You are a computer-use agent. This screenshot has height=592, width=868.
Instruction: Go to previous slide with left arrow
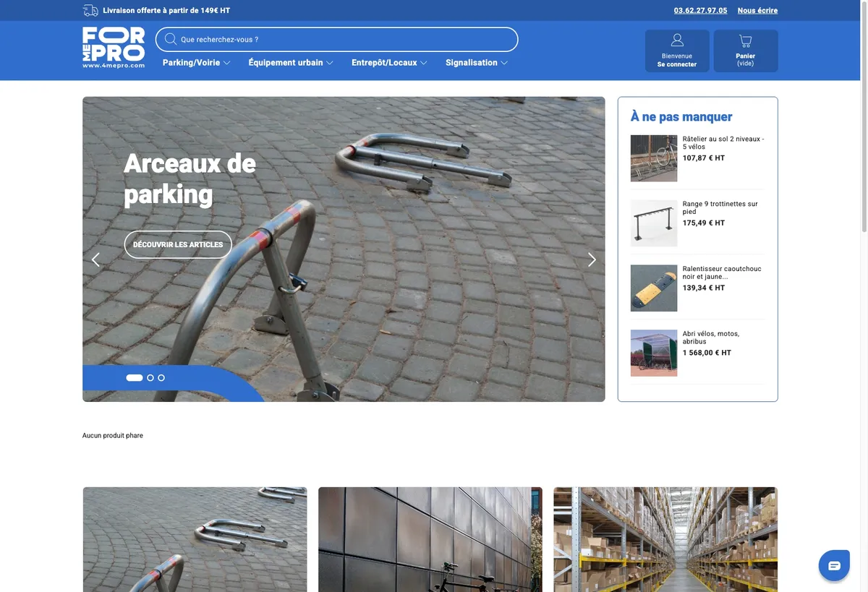tap(95, 259)
